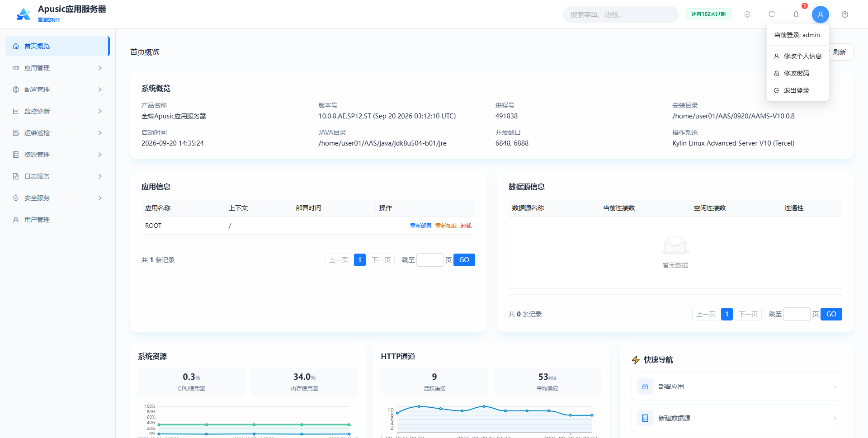This screenshot has width=868, height=438.
Task: Expand the 安全服务 chevron
Action: pyautogui.click(x=100, y=198)
